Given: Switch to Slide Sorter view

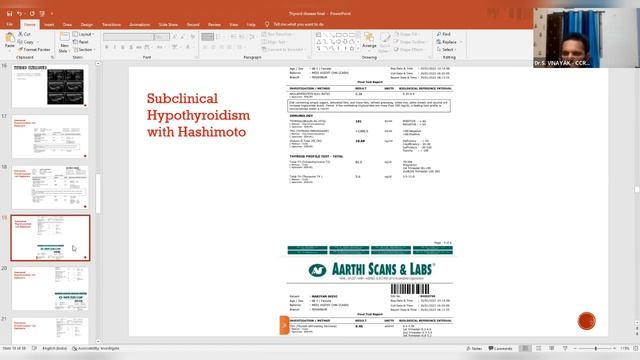Looking at the screenshot, I should 538,349.
